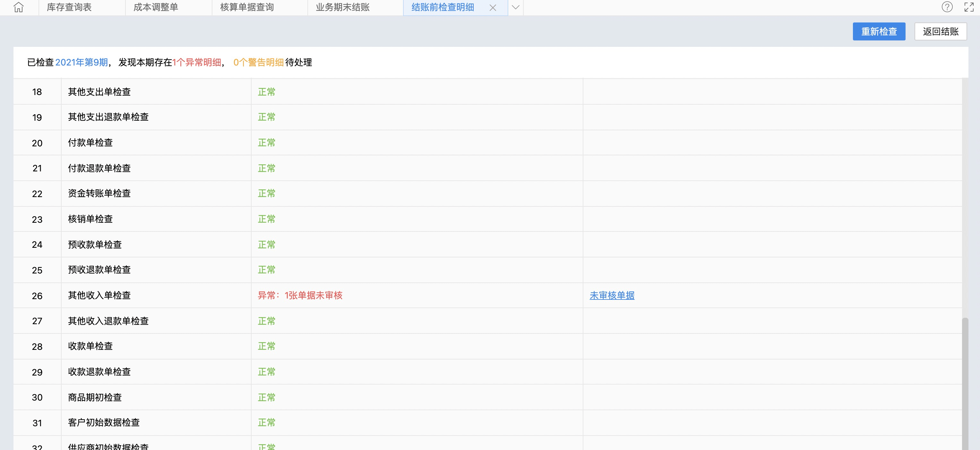
Task: Click 异常：1张单据未审核 status cell
Action: pos(300,296)
